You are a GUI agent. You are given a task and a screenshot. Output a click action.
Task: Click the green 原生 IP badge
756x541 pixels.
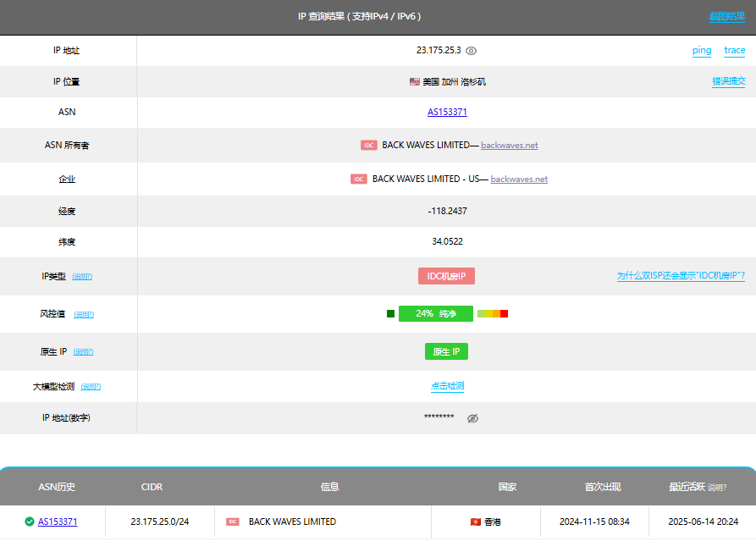coord(446,351)
